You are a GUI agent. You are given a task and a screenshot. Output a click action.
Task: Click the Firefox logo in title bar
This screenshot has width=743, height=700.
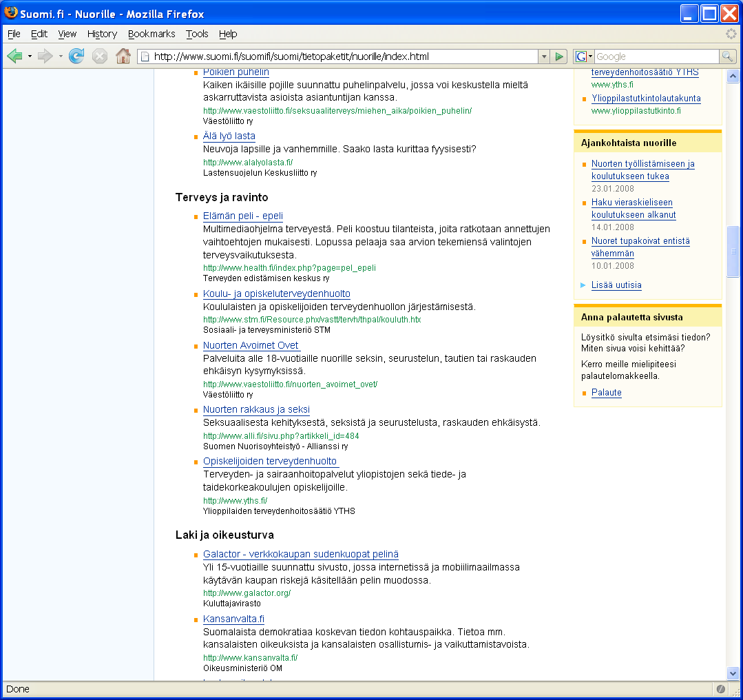(x=10, y=13)
